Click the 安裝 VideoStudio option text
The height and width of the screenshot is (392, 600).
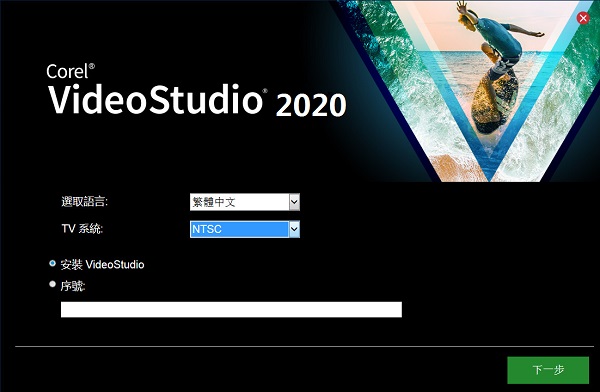coord(102,265)
